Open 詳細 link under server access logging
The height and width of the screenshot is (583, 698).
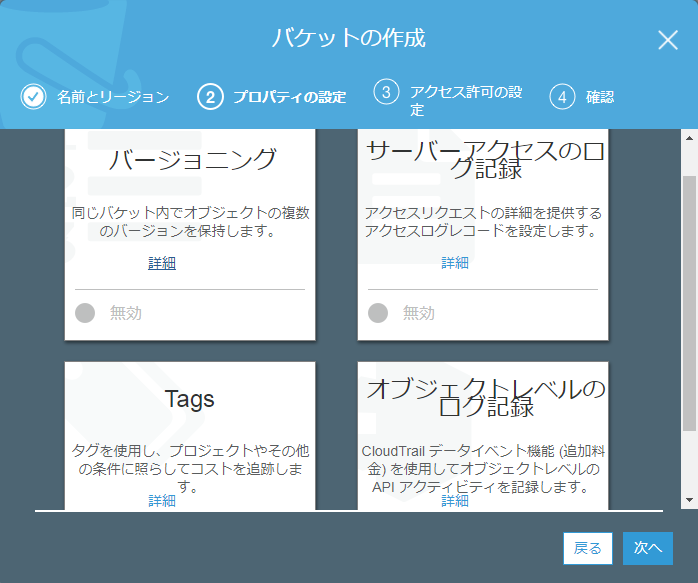click(x=455, y=263)
